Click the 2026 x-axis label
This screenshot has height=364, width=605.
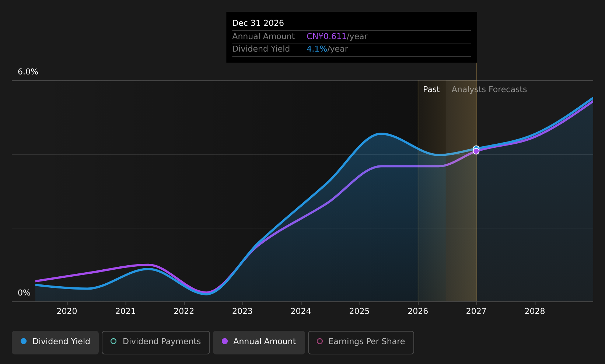tap(418, 311)
